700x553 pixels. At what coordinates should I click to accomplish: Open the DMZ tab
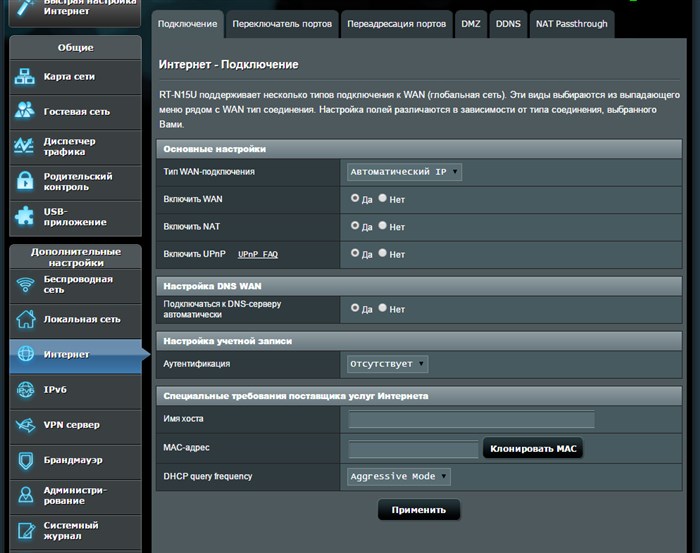pos(471,24)
